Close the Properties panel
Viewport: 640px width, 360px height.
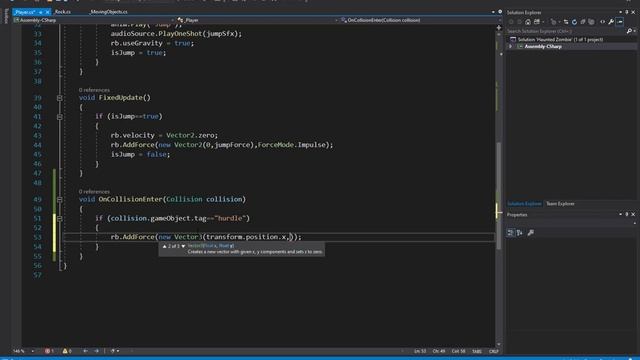[633, 214]
